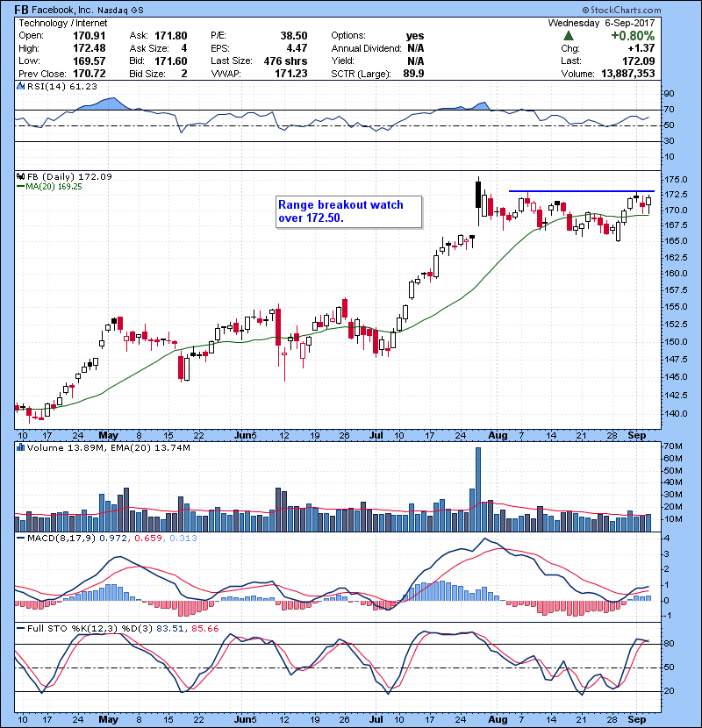
Task: Click the Prev Close value 170.72
Action: pos(90,74)
